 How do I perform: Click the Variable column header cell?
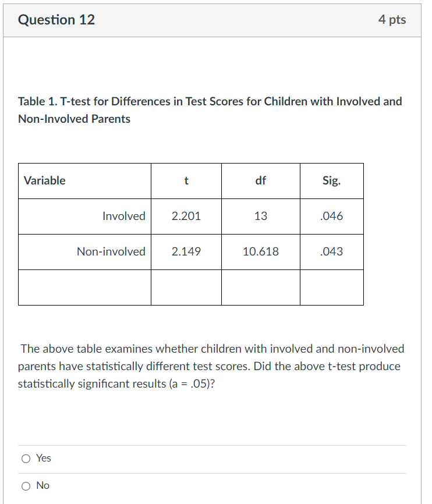[x=44, y=180]
